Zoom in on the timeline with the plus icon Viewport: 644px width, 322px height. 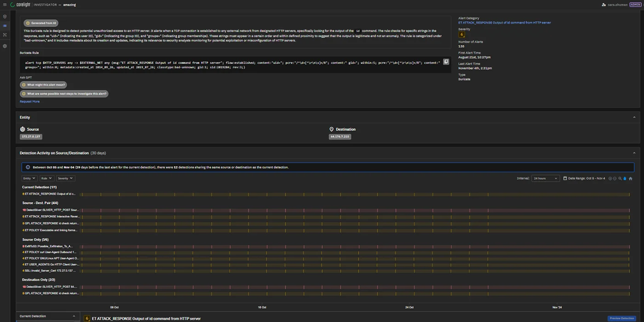click(x=610, y=178)
